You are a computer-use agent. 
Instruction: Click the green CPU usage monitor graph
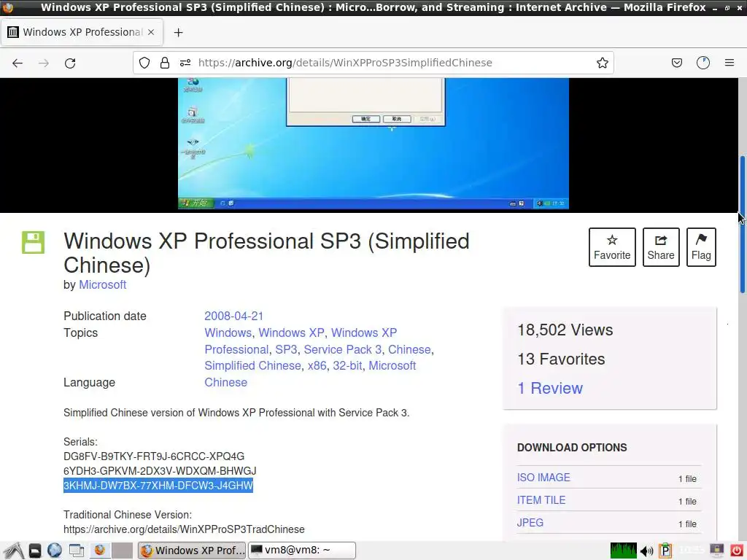tap(623, 551)
